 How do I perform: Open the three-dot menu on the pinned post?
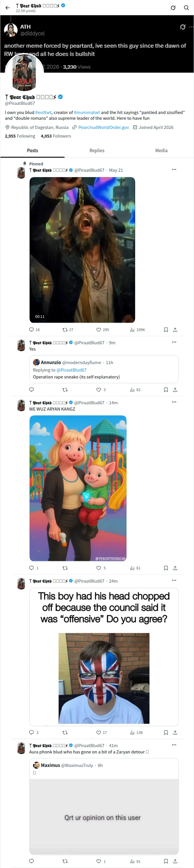pyautogui.click(x=174, y=169)
